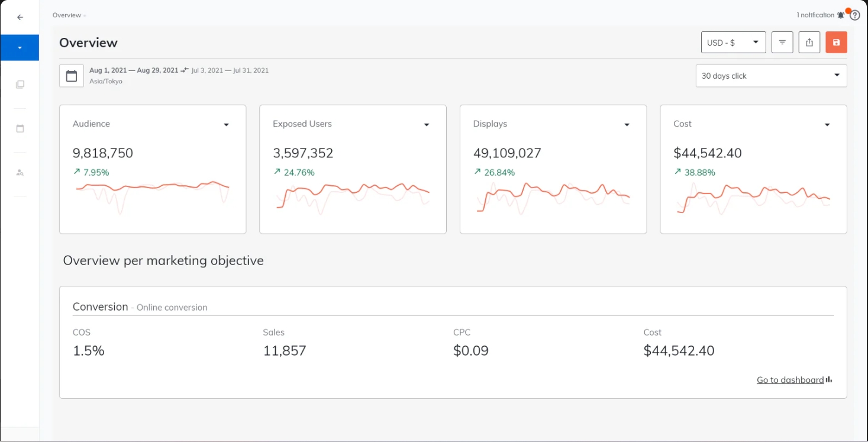Click the 9,818,750 audience value
Image resolution: width=868 pixels, height=442 pixels.
tap(103, 153)
